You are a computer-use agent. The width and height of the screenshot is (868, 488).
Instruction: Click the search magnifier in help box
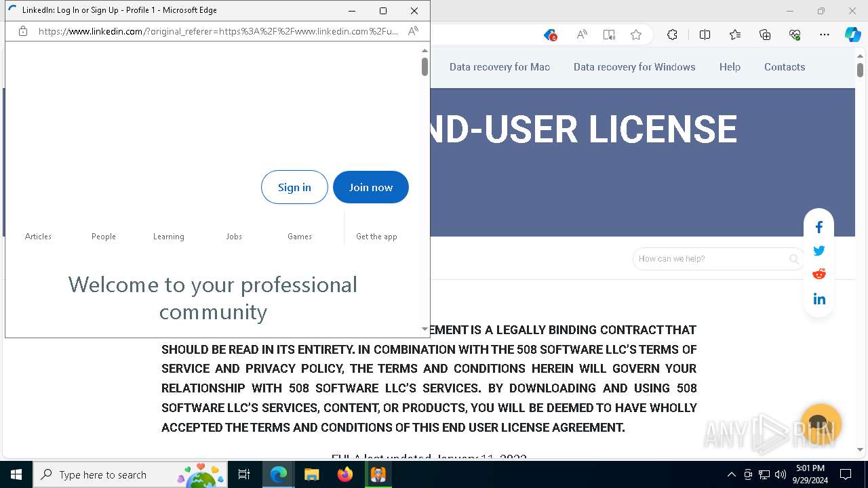pyautogui.click(x=794, y=259)
